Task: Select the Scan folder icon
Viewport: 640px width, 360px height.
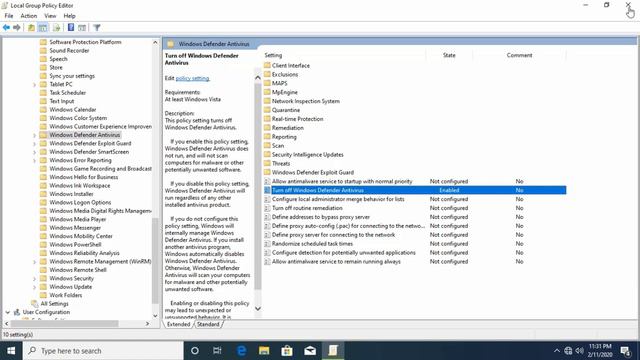Action: pos(267,145)
